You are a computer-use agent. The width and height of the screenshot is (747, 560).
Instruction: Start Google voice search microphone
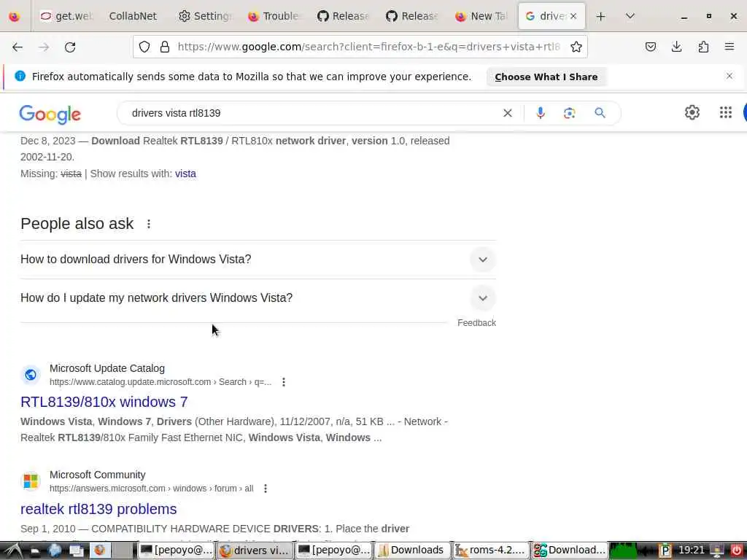(x=541, y=113)
